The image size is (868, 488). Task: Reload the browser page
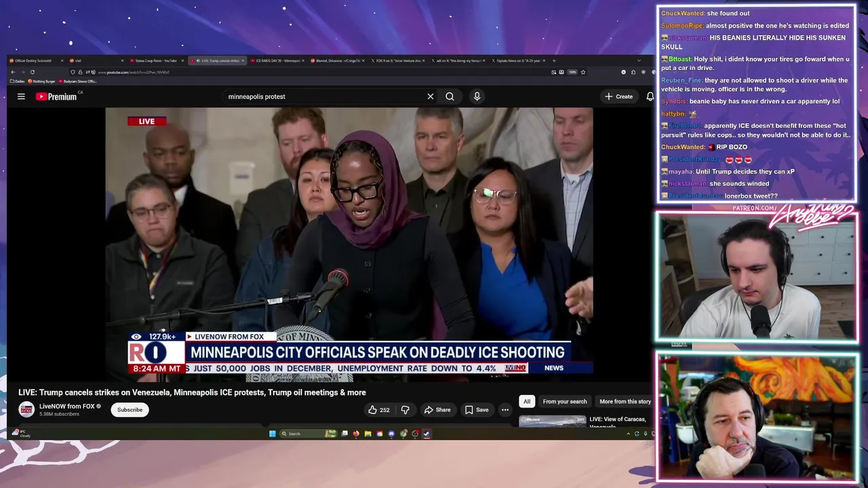(x=32, y=72)
